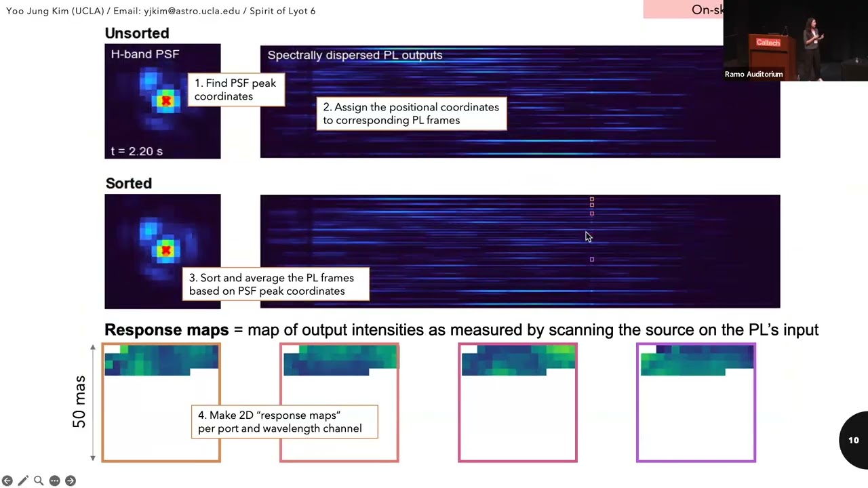The image size is (868, 488).
Task: Advance to the next slide arrow
Action: [x=71, y=481]
